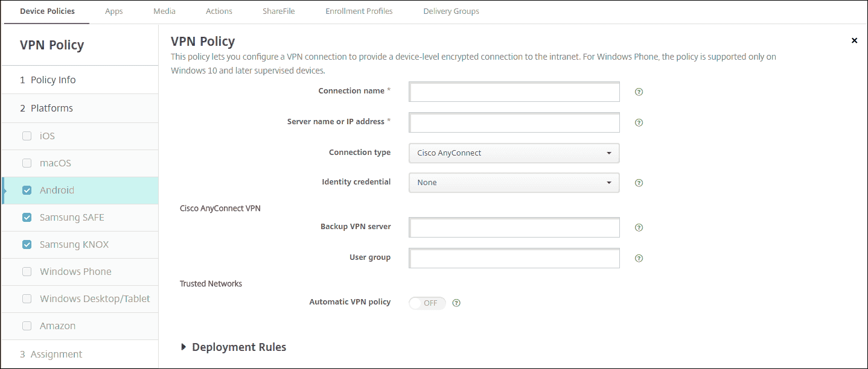Uncheck the Samsung KNOX checkbox

pyautogui.click(x=27, y=245)
